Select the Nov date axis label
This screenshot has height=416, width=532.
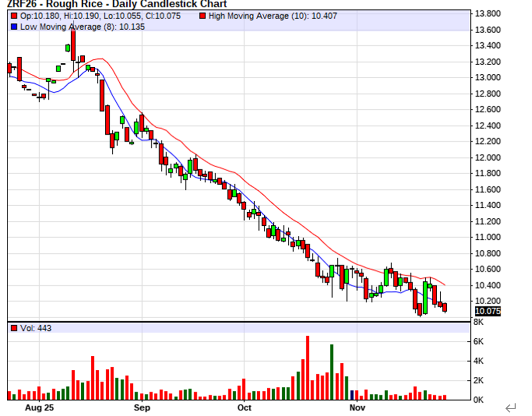point(357,408)
